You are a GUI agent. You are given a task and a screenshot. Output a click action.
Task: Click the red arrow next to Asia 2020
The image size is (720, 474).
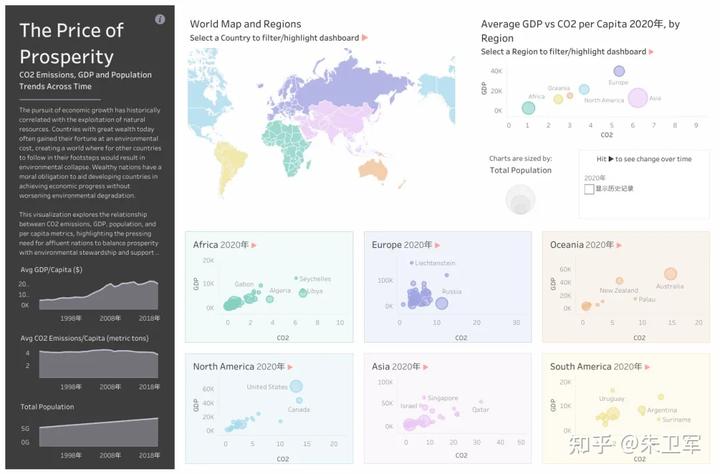426,367
